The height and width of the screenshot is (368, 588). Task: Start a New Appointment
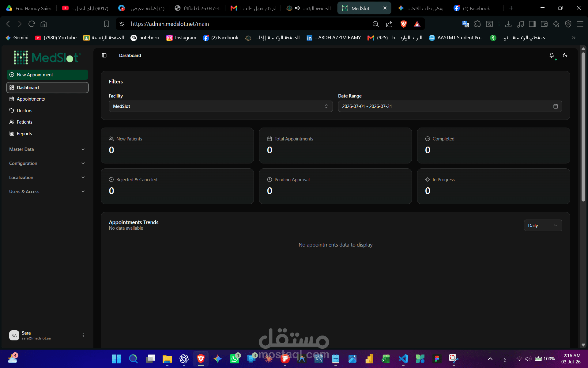47,75
